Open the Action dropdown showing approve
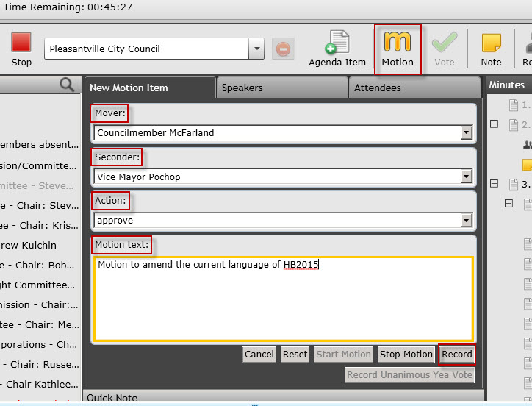 (465, 221)
